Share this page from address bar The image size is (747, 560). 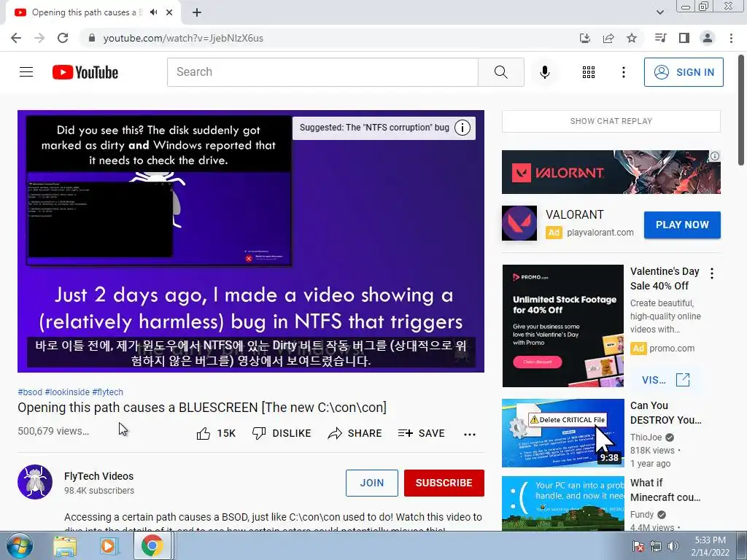(608, 38)
